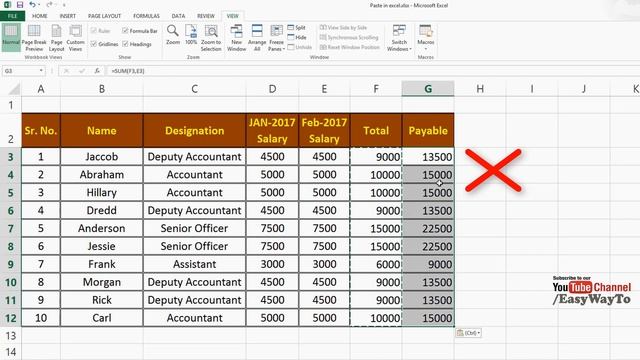Select cell containing Hillary
This screenshot has width=640, height=360.
click(102, 193)
